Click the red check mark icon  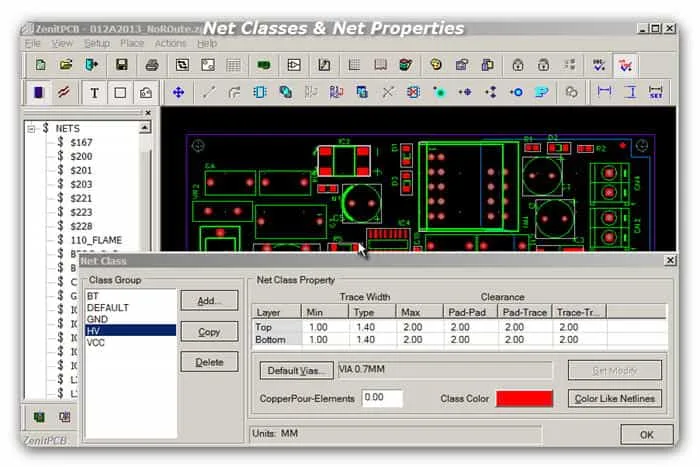[625, 65]
